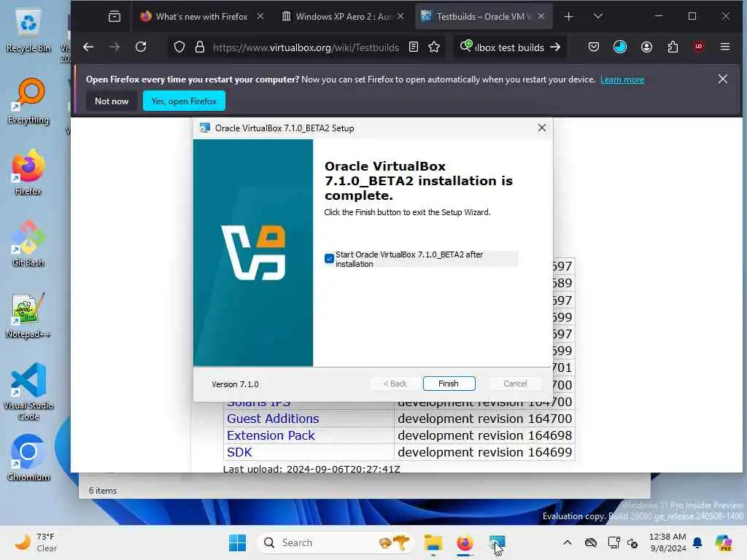
Task: Click 'development revision 164699' SDK cell
Action: point(484,452)
